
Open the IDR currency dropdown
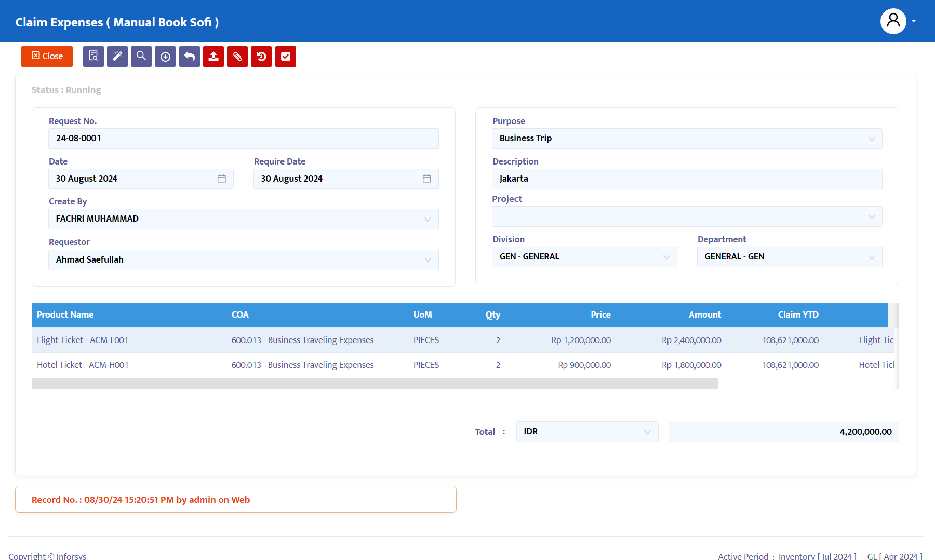pyautogui.click(x=587, y=432)
